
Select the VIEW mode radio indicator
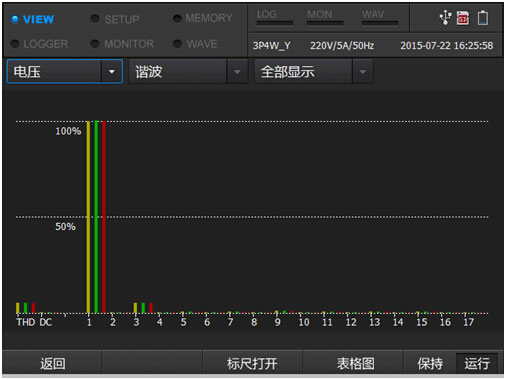[x=15, y=19]
